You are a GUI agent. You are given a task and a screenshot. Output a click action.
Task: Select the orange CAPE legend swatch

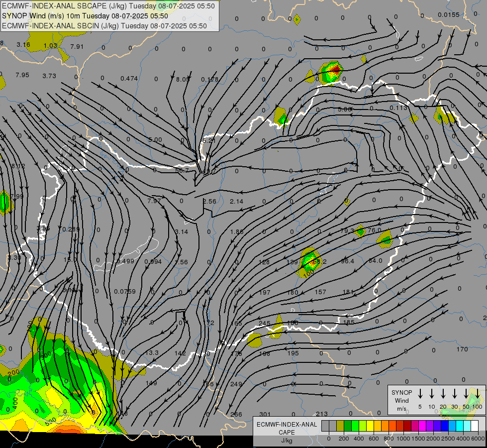[385, 426]
